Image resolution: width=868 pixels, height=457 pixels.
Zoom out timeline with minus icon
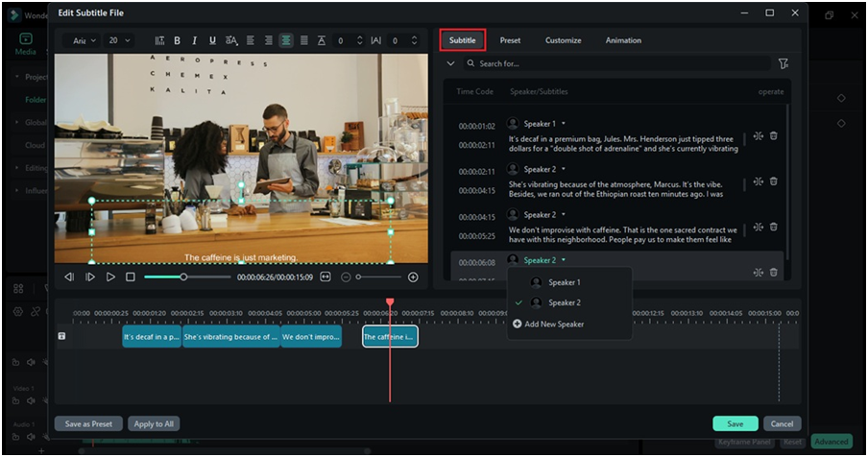click(x=346, y=277)
